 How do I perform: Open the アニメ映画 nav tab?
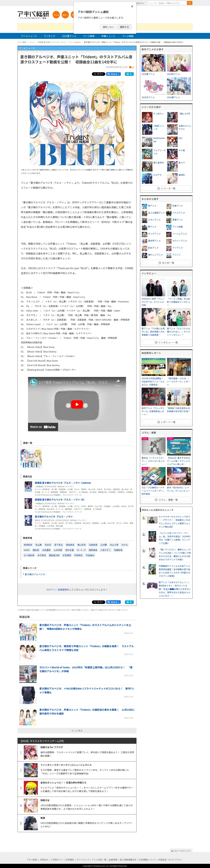pyautogui.click(x=128, y=36)
